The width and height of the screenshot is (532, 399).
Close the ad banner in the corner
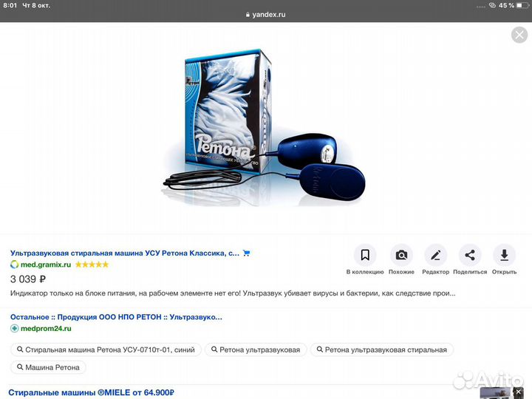click(x=518, y=392)
